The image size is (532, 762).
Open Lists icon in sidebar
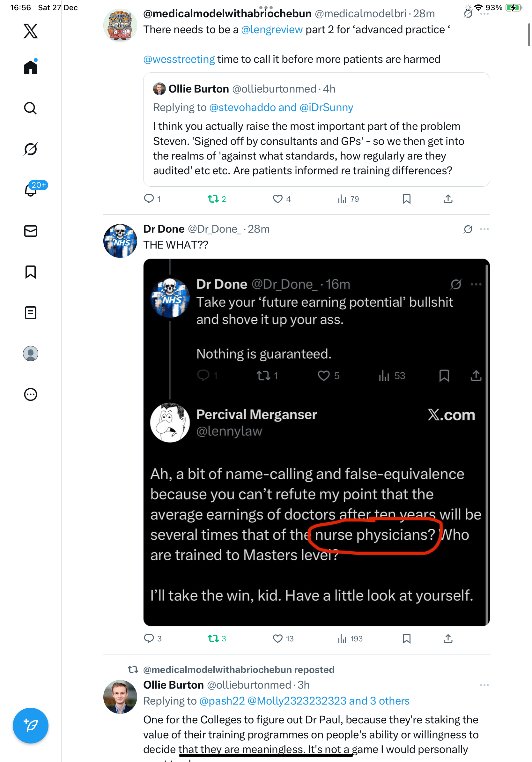point(31,313)
